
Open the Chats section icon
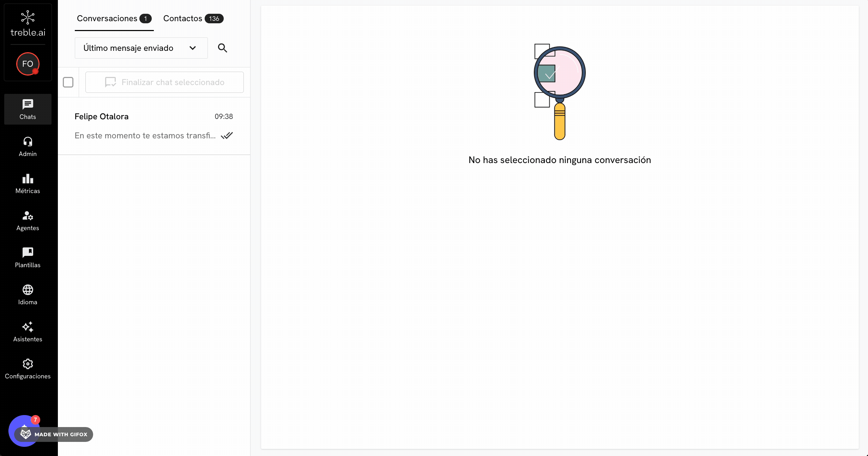(x=28, y=105)
